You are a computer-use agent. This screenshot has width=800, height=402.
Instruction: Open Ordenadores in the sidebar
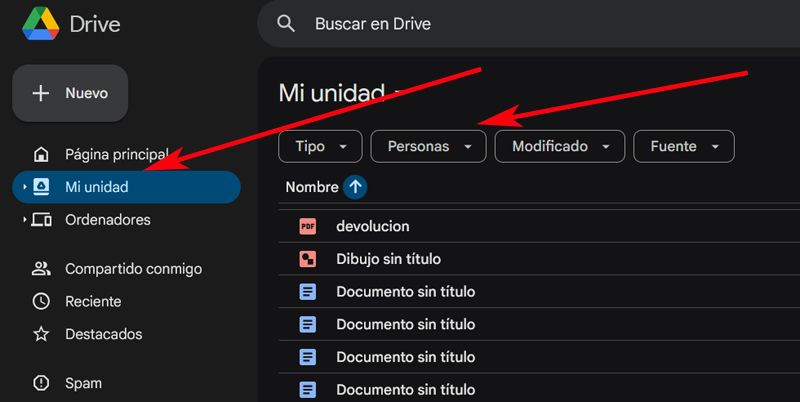click(107, 220)
